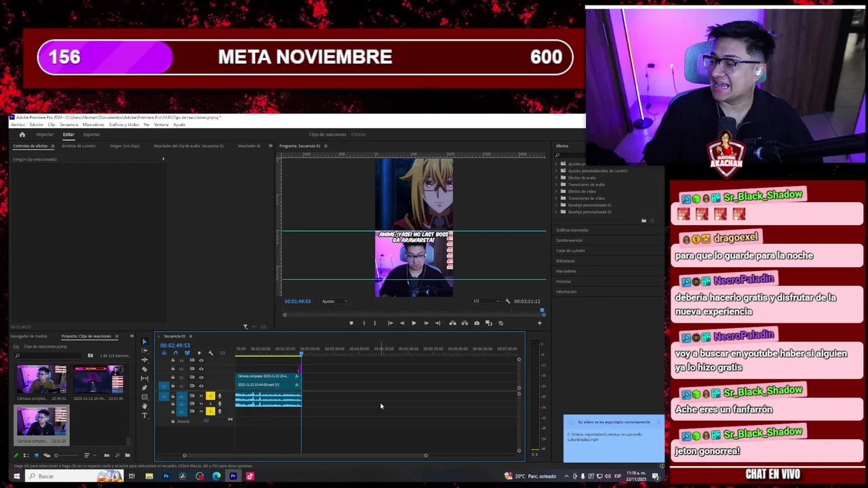Viewport: 868px width, 488px height.
Task: Select the Track Select Forward tool
Action: coord(144,350)
